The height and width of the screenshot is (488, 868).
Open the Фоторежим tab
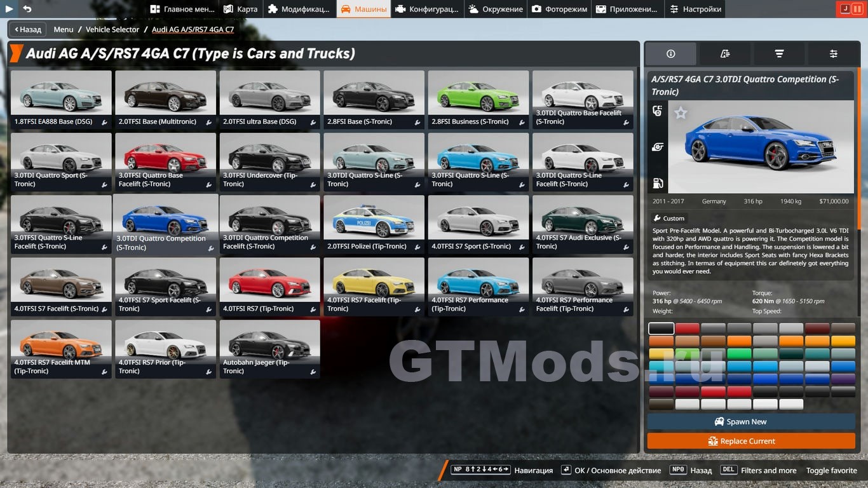559,9
